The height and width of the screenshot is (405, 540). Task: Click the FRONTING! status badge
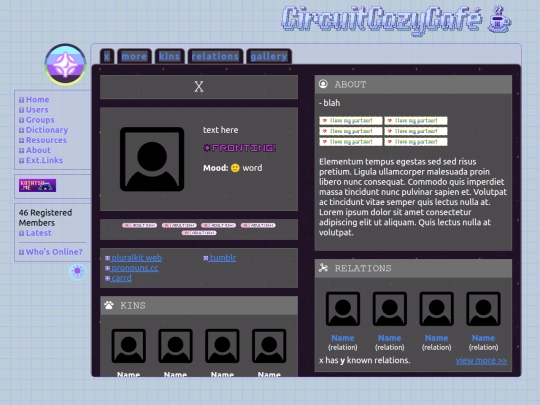coord(240,148)
